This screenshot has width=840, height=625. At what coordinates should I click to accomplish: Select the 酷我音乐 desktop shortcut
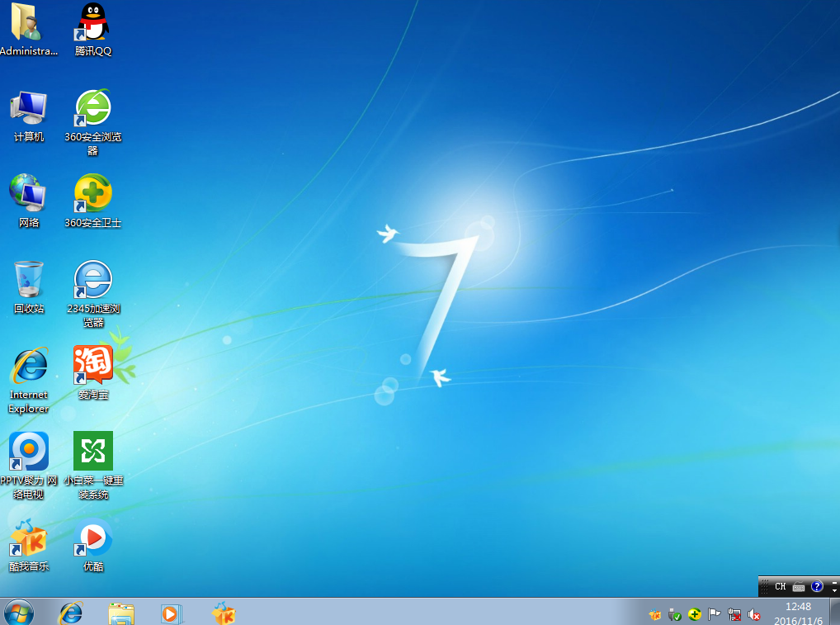(29, 545)
